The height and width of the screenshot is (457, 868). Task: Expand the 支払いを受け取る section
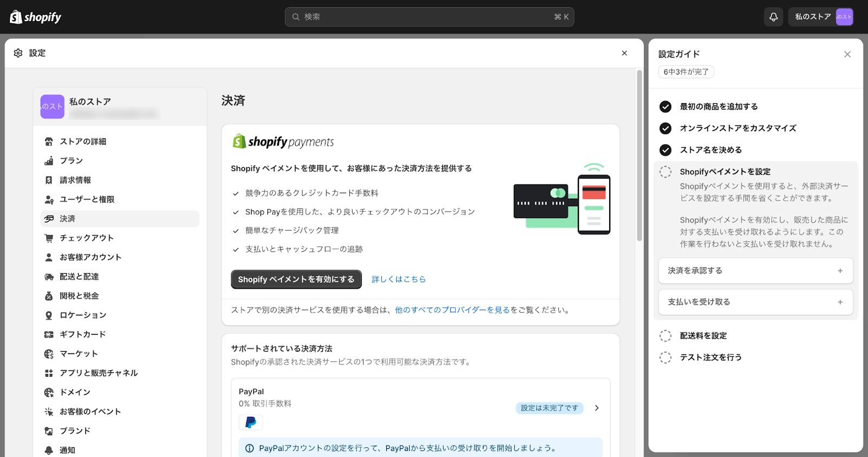[x=756, y=302]
